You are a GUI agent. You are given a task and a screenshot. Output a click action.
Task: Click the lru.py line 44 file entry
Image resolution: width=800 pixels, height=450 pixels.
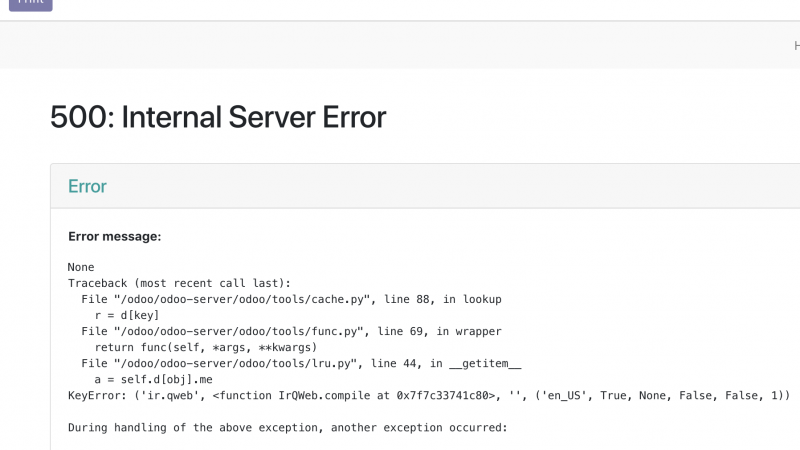pyautogui.click(x=302, y=364)
